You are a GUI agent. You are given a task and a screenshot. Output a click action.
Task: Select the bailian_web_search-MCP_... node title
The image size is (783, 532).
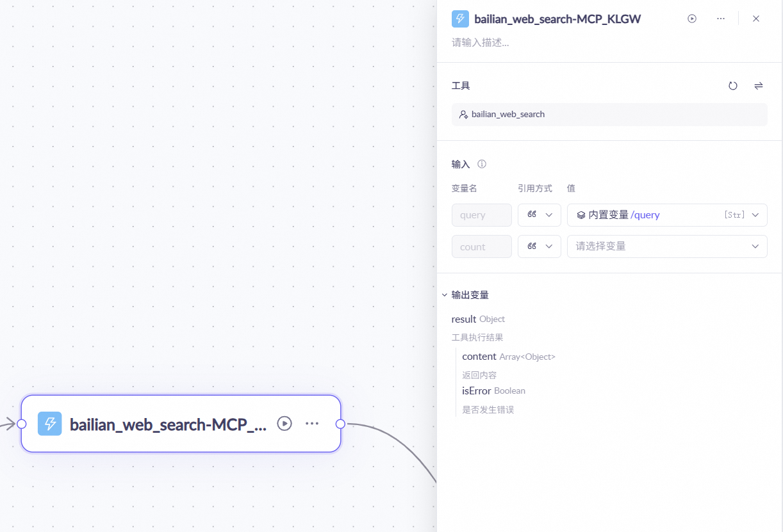tap(168, 424)
